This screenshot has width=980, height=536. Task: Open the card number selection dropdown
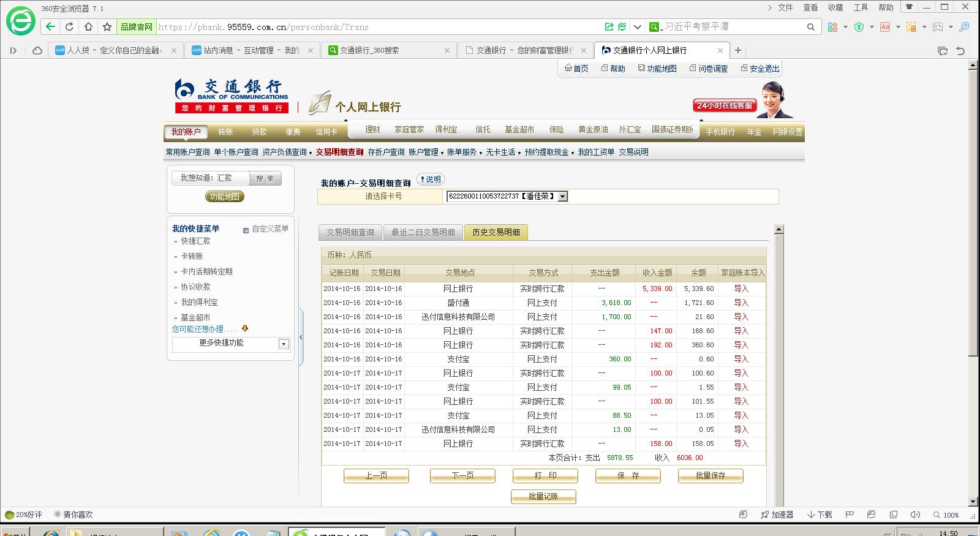562,197
